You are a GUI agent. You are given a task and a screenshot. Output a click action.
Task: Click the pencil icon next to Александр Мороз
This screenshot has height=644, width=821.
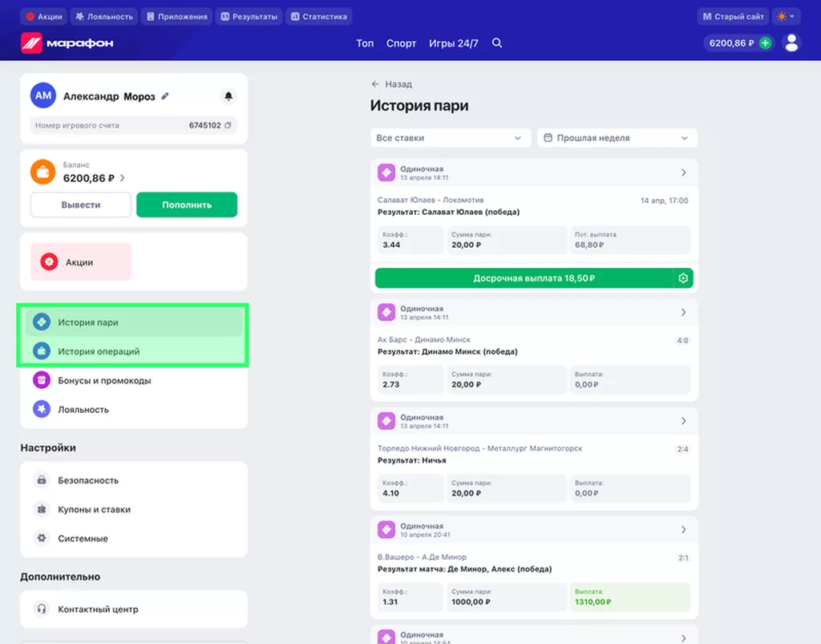point(165,96)
